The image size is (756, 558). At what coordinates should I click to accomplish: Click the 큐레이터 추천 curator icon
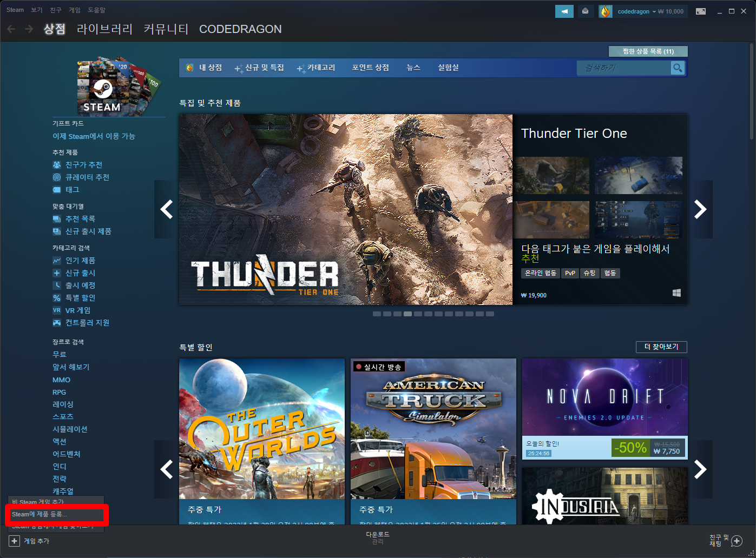[x=57, y=177]
